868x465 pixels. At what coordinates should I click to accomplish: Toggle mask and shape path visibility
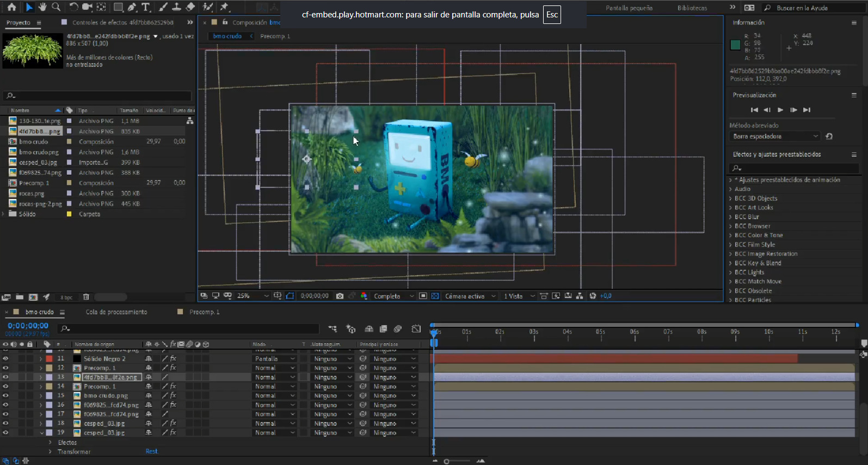point(290,296)
